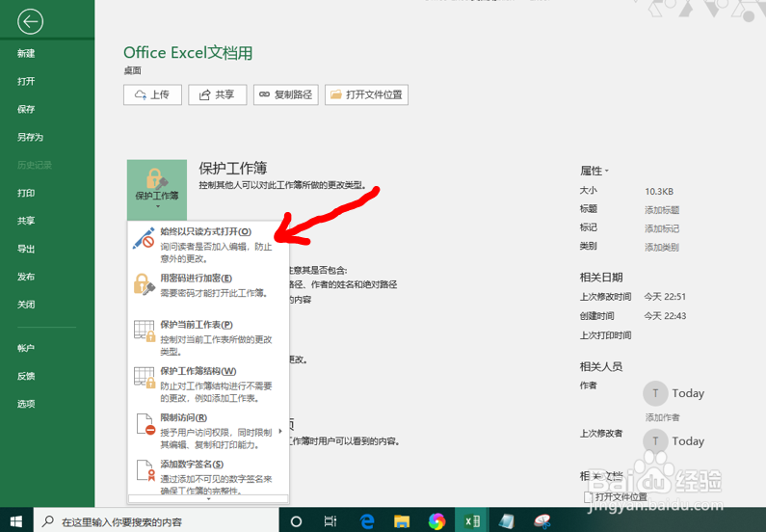
Task: Click the 桌面 location text
Action: pos(132,70)
